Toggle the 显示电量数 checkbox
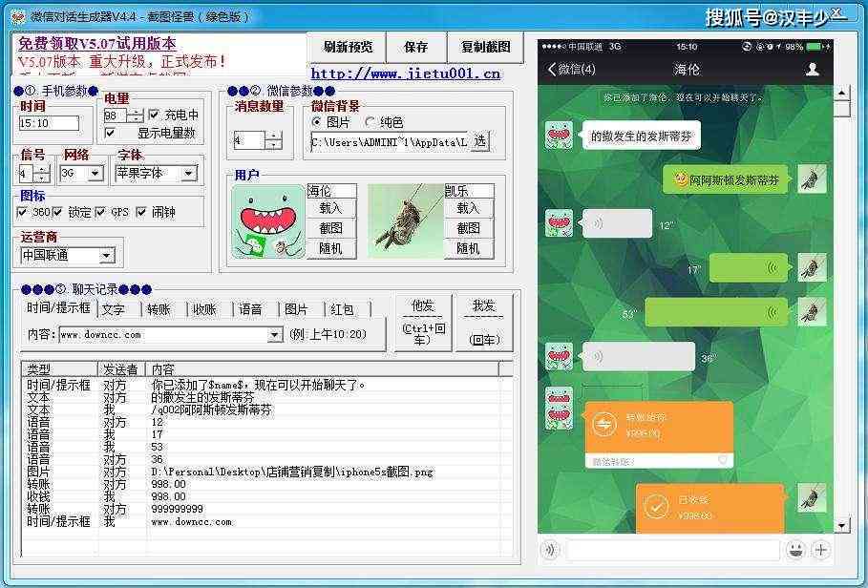Screen dimensions: 868x588 [110, 133]
